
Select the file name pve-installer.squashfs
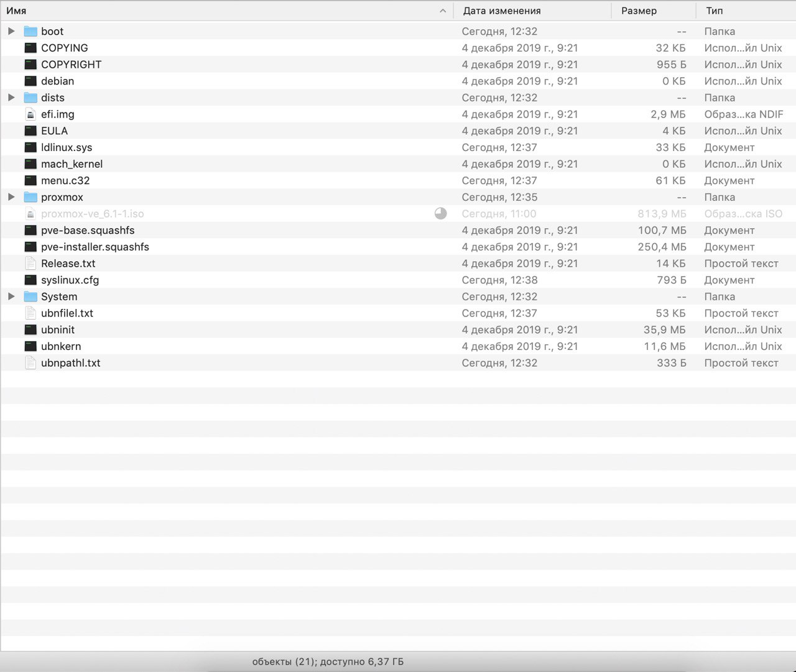95,247
